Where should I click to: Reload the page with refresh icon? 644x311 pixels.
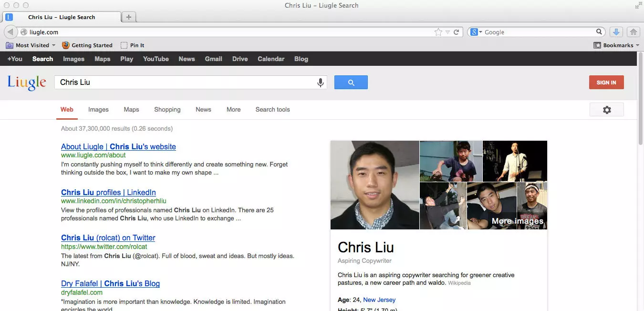point(457,32)
